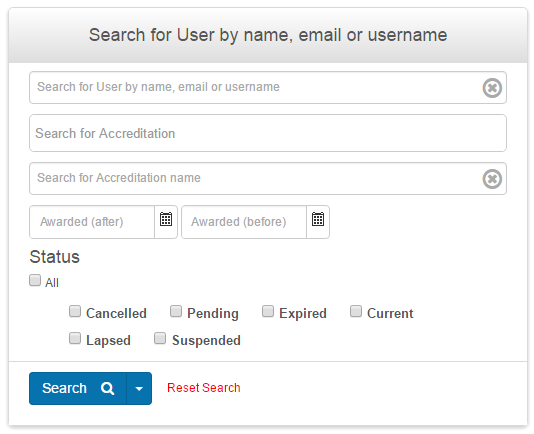Screen dimensions: 534x434
Task: Enable the Pending status filter
Action: 176,311
